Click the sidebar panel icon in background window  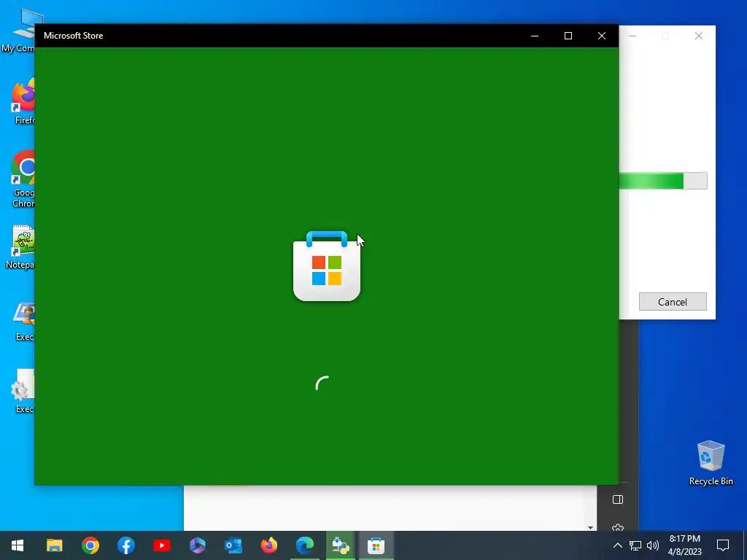[618, 499]
